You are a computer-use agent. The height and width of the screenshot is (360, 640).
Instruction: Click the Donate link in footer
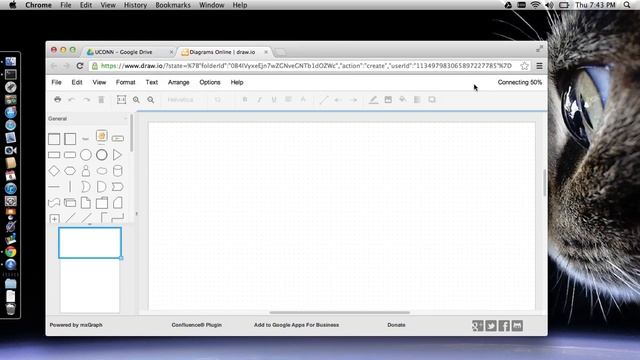coord(396,325)
